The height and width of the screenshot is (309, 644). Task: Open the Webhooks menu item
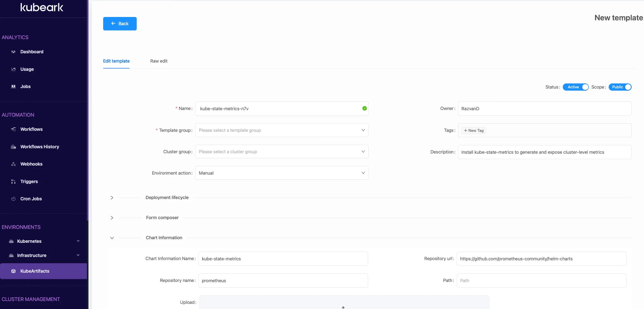coord(31,164)
